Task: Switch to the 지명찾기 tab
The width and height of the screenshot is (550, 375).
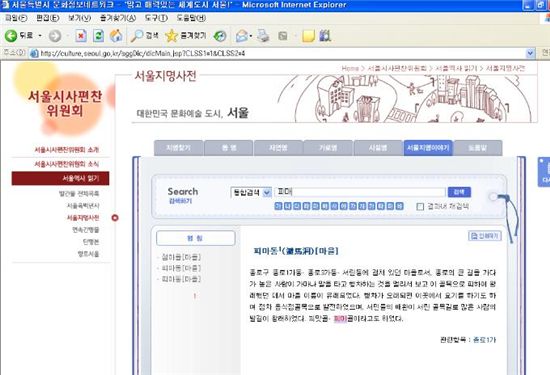Action: 179,148
